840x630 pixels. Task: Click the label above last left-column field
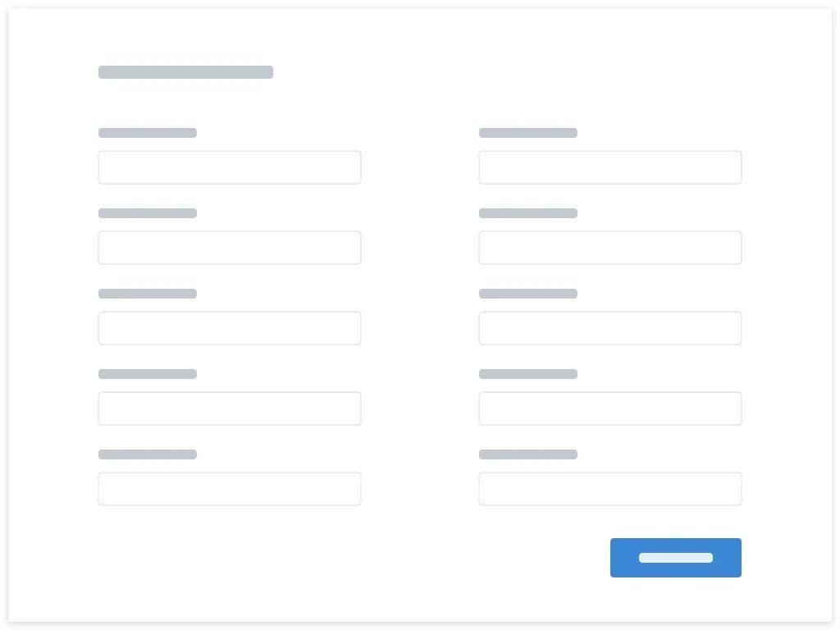[148, 454]
